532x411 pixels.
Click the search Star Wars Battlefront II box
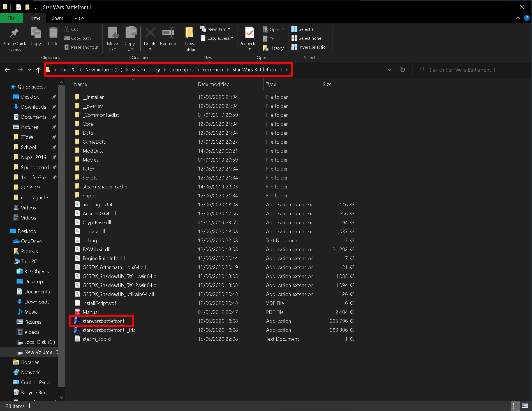coord(470,70)
